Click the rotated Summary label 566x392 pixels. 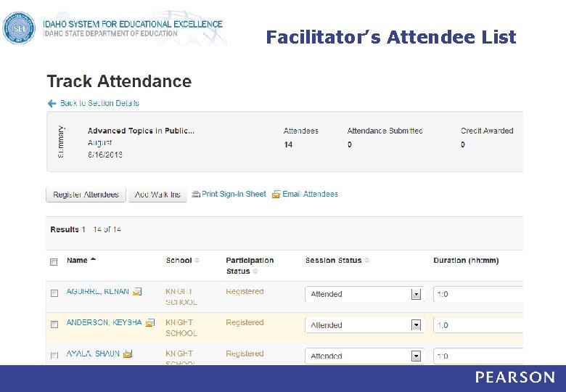pyautogui.click(x=61, y=142)
